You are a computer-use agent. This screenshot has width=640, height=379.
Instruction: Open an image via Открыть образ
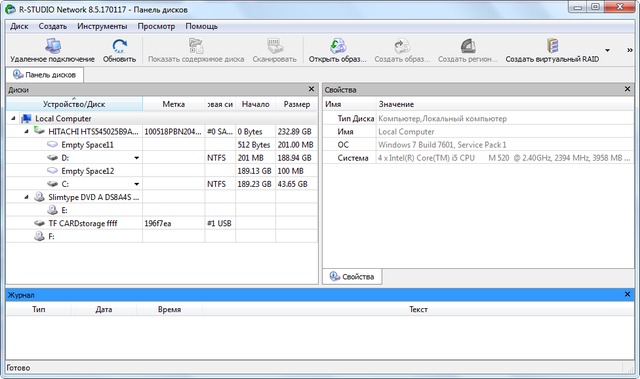[338, 46]
